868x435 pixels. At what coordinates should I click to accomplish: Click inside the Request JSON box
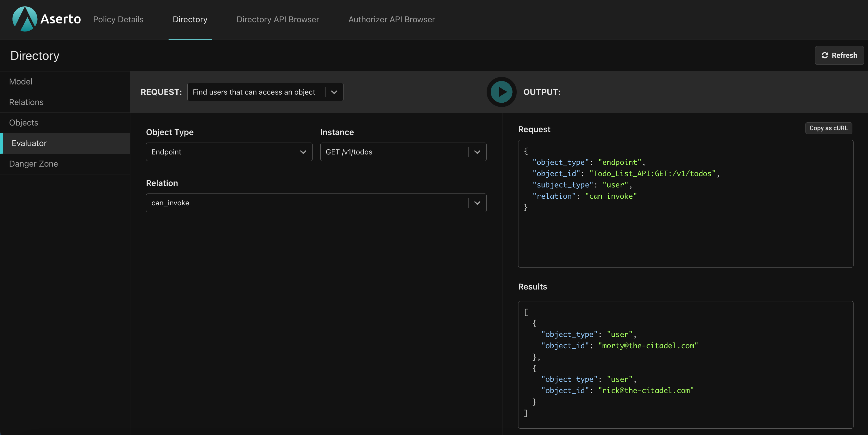[685, 204]
